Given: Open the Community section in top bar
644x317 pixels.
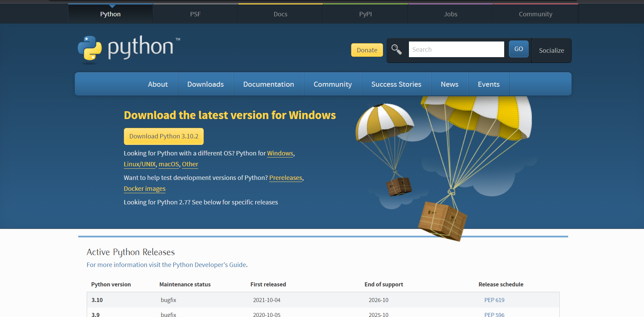Looking at the screenshot, I should click(x=535, y=14).
